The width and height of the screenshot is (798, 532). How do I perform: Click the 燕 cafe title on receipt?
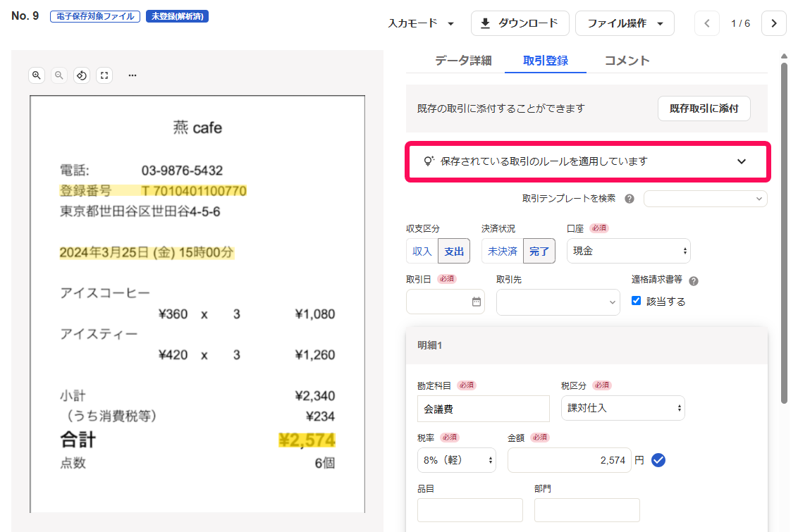tap(197, 127)
